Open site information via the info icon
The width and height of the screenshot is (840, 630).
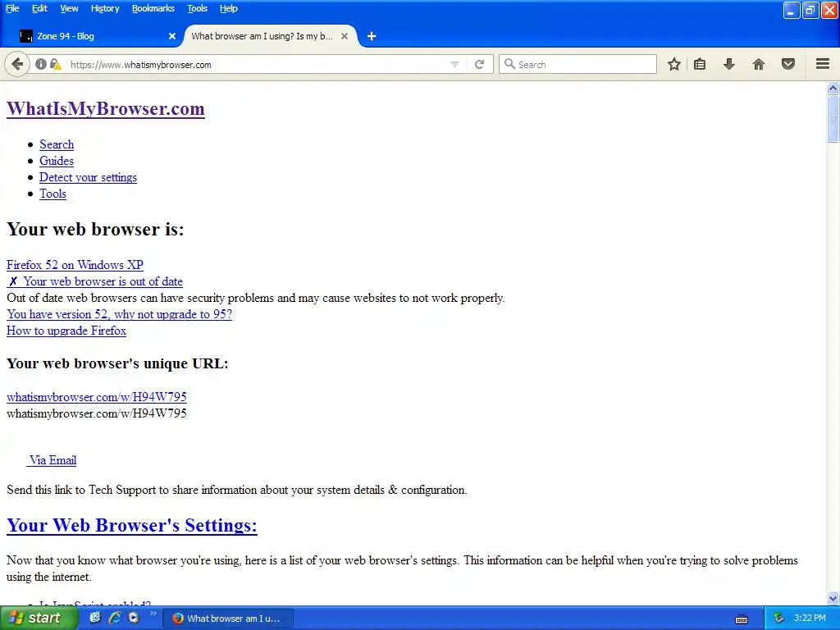[x=41, y=64]
